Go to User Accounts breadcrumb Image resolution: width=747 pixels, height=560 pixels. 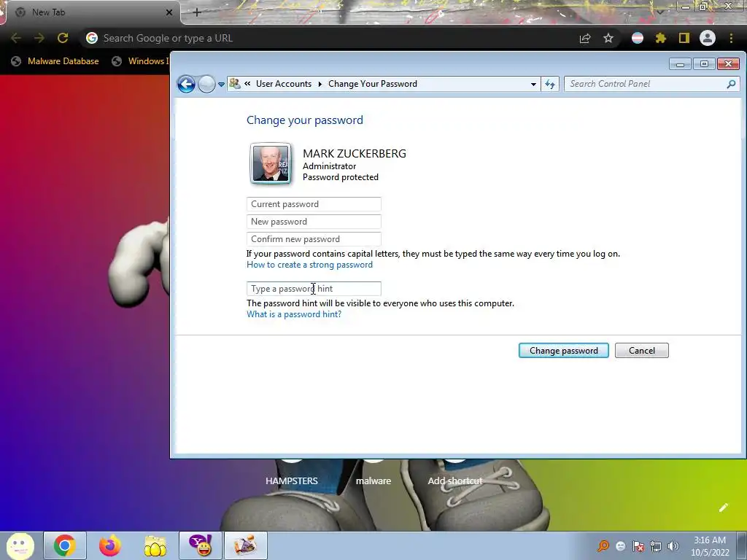[x=284, y=84]
